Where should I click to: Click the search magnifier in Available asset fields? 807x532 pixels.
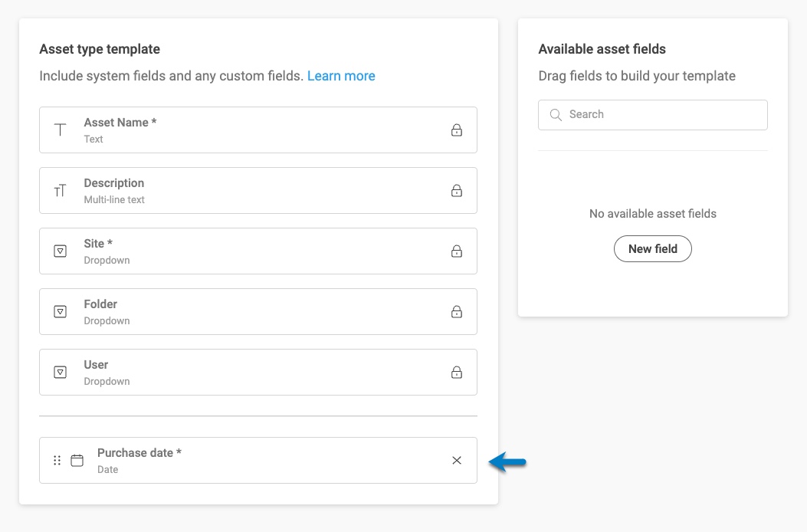point(556,114)
